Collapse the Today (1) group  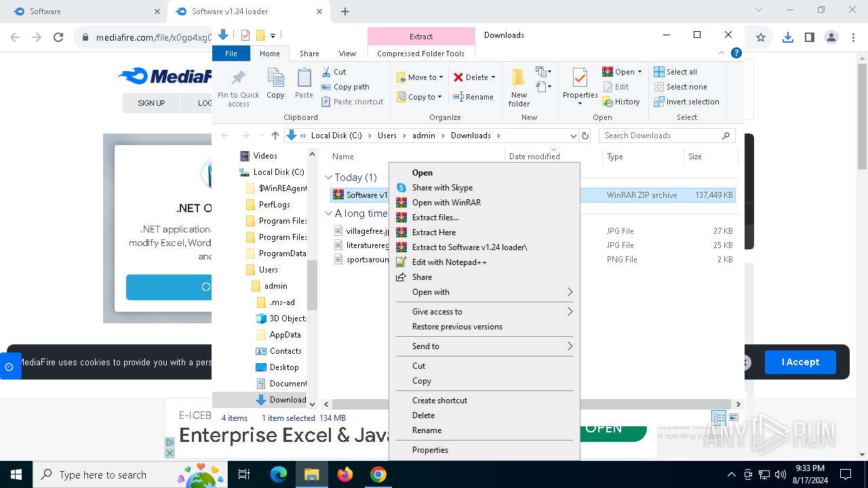pos(328,178)
